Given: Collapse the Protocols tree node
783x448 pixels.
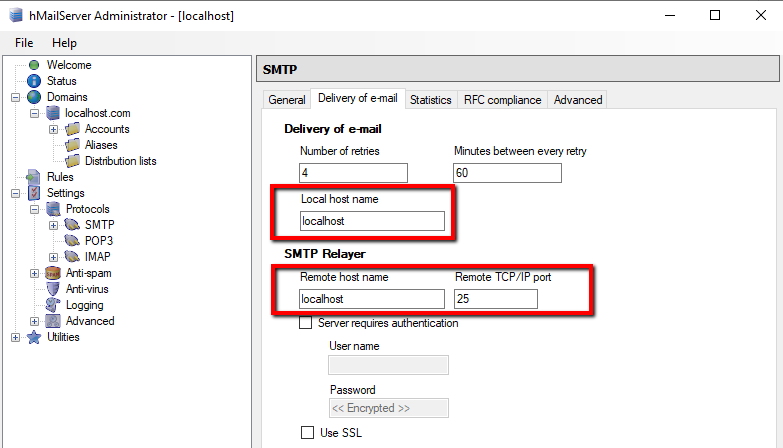Looking at the screenshot, I should point(34,209).
